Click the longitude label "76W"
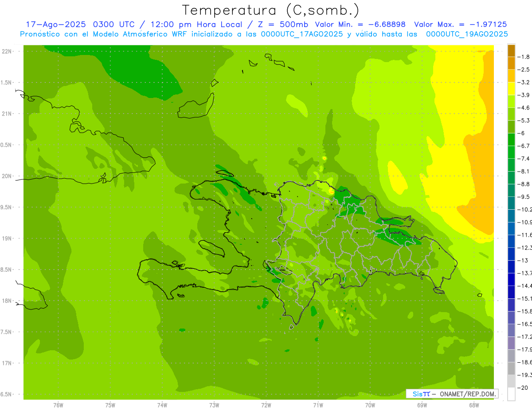The height and width of the screenshot is (411, 532). point(58,405)
